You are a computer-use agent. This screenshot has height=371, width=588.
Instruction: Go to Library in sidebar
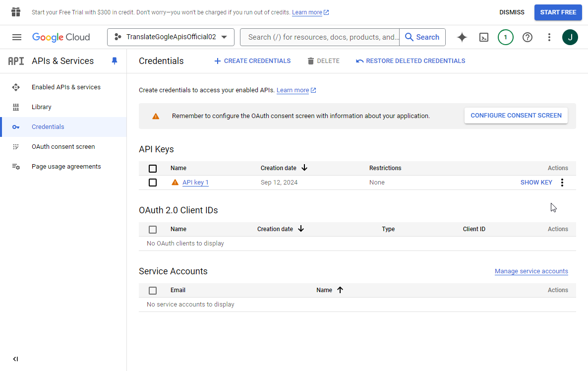pyautogui.click(x=41, y=107)
